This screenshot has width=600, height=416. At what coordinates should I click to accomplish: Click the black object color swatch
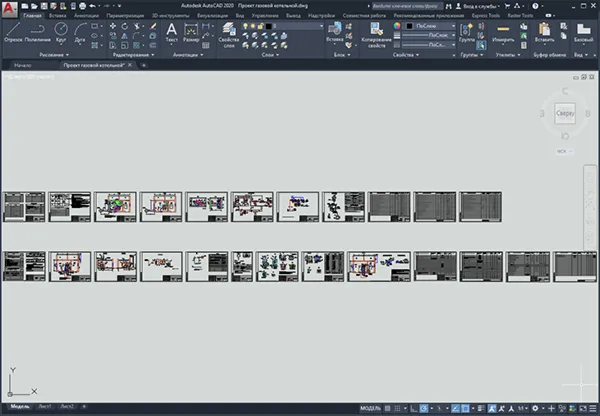(x=409, y=26)
